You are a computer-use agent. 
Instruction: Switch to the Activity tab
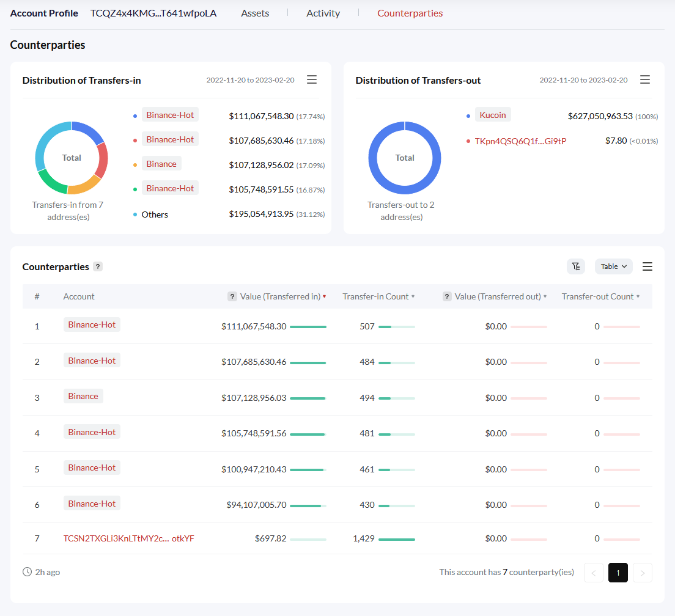[x=323, y=13]
